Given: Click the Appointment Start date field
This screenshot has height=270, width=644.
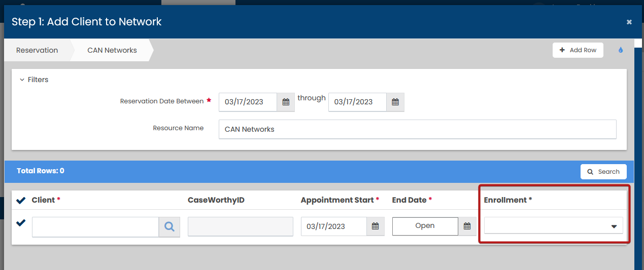Looking at the screenshot, I should tap(334, 226).
